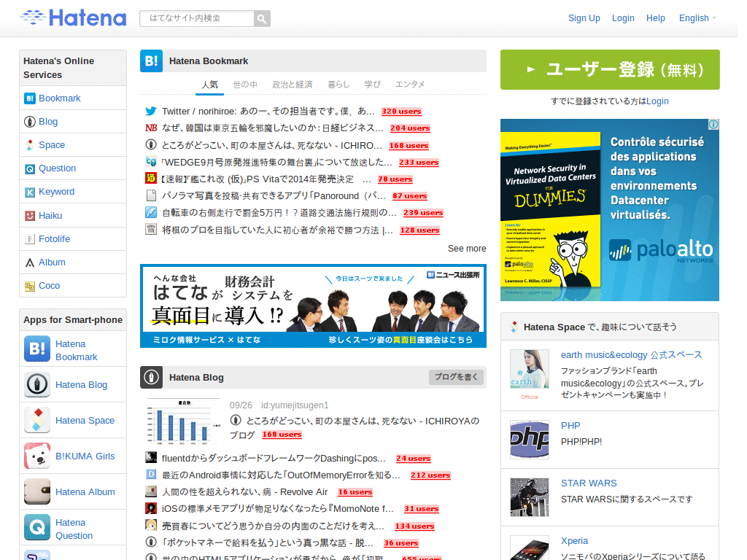This screenshot has height=560, width=747.
Task: Click the Space icon in sidebar
Action: coord(29,145)
